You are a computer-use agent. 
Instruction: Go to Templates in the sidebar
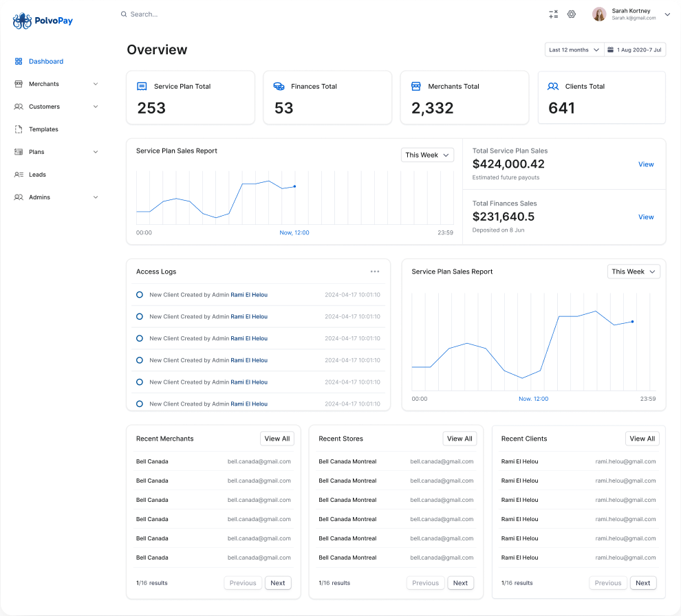pyautogui.click(x=43, y=129)
